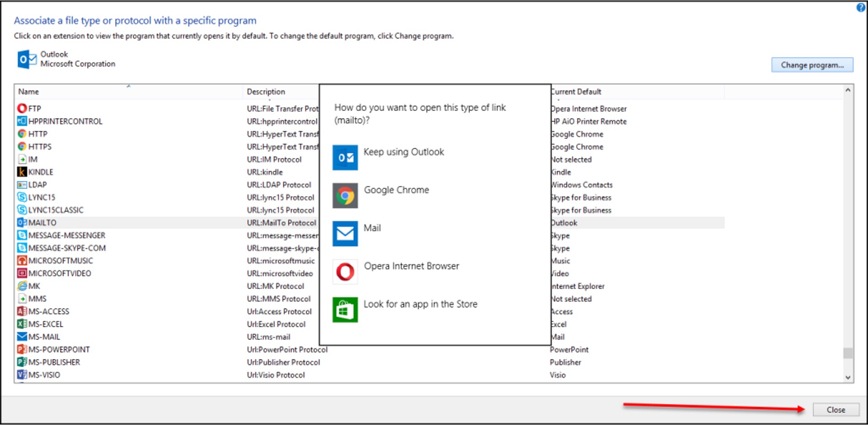Click the Skype icon next to LYNC15
The height and width of the screenshot is (425, 868).
pyautogui.click(x=21, y=197)
